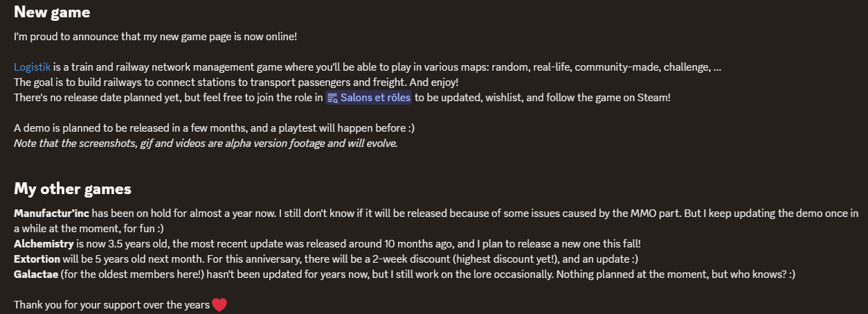Click the red heart emoji
The height and width of the screenshot is (314, 868).
(x=219, y=304)
